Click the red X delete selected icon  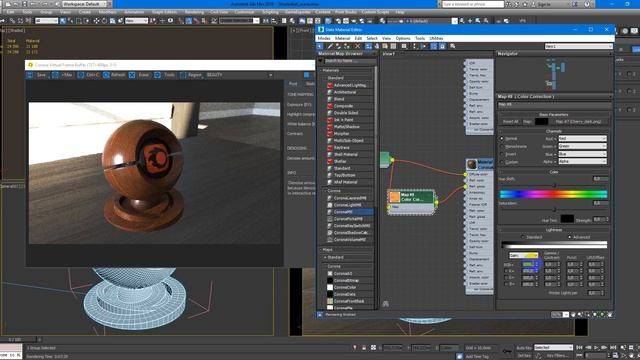click(x=358, y=46)
